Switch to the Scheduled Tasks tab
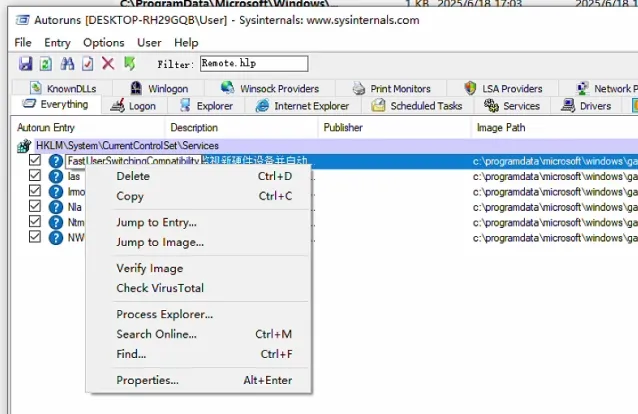 click(417, 106)
